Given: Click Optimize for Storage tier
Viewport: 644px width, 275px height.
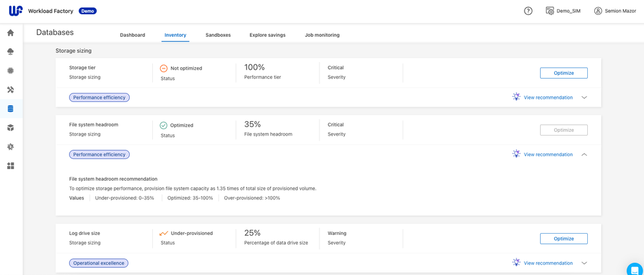Looking at the screenshot, I should coord(563,73).
